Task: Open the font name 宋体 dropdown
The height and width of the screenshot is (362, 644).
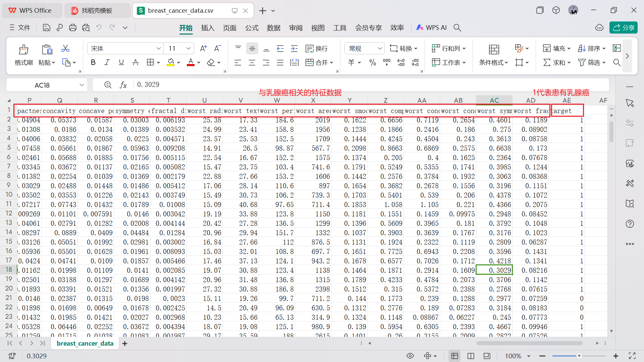Action: pyautogui.click(x=159, y=49)
